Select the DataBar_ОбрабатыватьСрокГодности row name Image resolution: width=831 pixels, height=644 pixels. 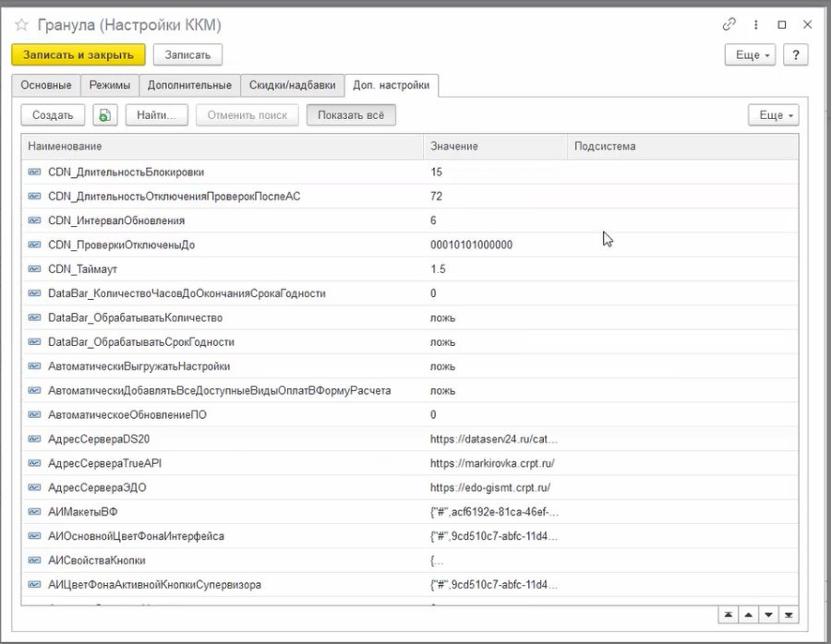tap(141, 342)
